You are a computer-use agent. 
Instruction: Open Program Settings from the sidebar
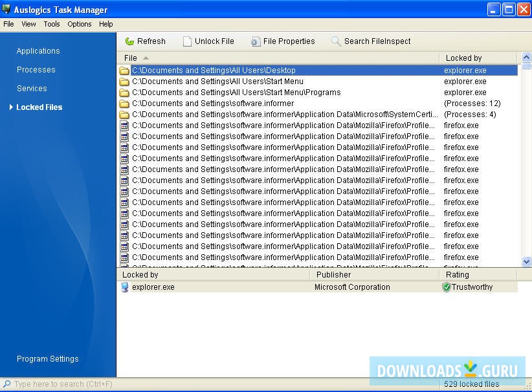[x=47, y=358]
